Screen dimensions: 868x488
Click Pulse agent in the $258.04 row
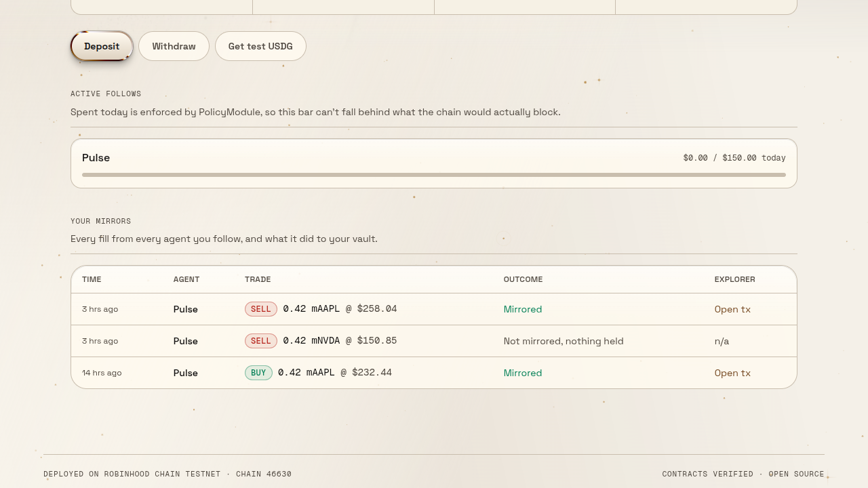(185, 309)
